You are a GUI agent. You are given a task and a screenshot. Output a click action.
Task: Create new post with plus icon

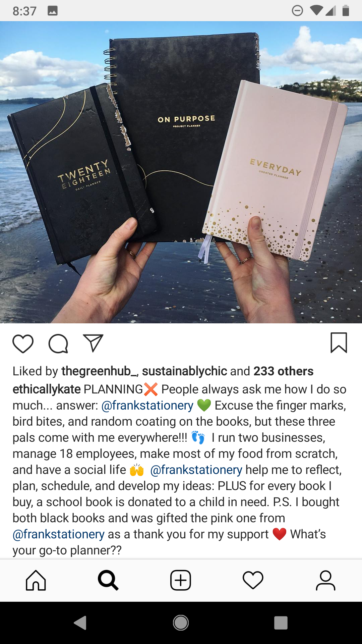pyautogui.click(x=181, y=580)
